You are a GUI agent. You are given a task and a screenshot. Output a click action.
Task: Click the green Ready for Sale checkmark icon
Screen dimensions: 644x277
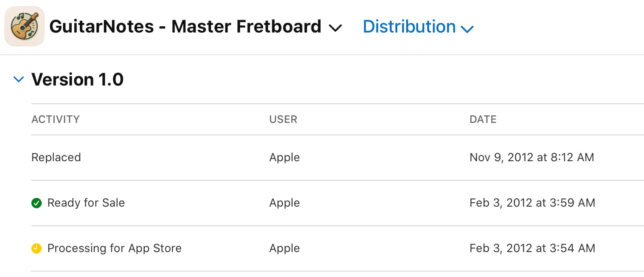click(37, 203)
